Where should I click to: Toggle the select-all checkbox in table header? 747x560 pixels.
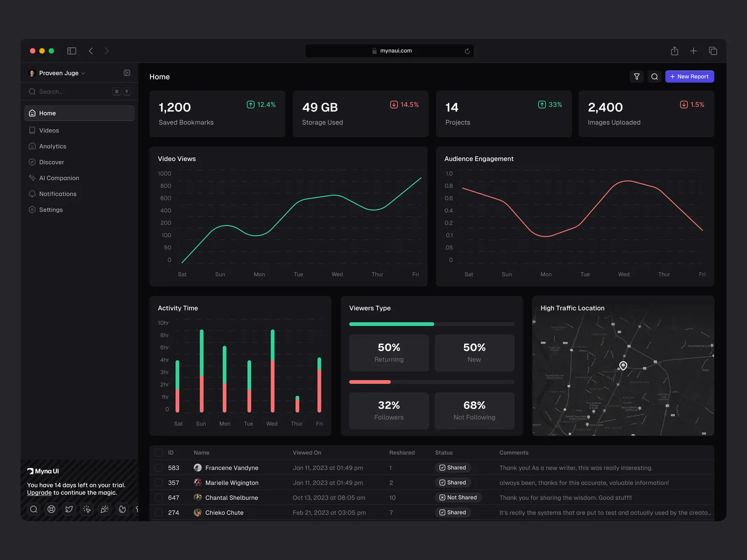pos(159,453)
